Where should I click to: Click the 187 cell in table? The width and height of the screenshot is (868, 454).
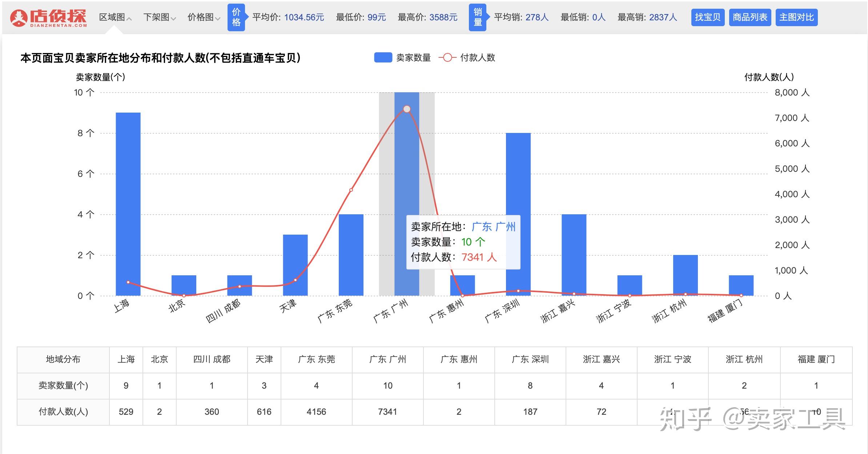(530, 412)
